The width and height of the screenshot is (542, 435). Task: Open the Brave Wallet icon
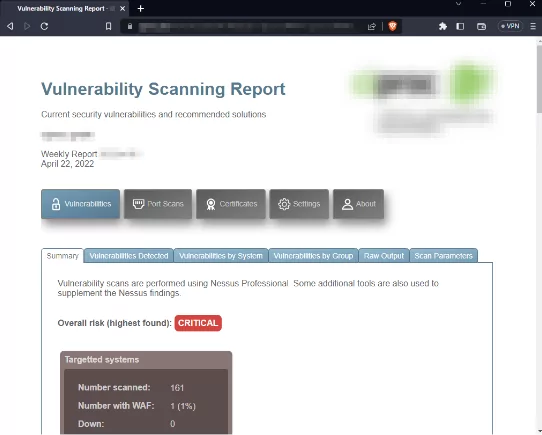tap(481, 26)
